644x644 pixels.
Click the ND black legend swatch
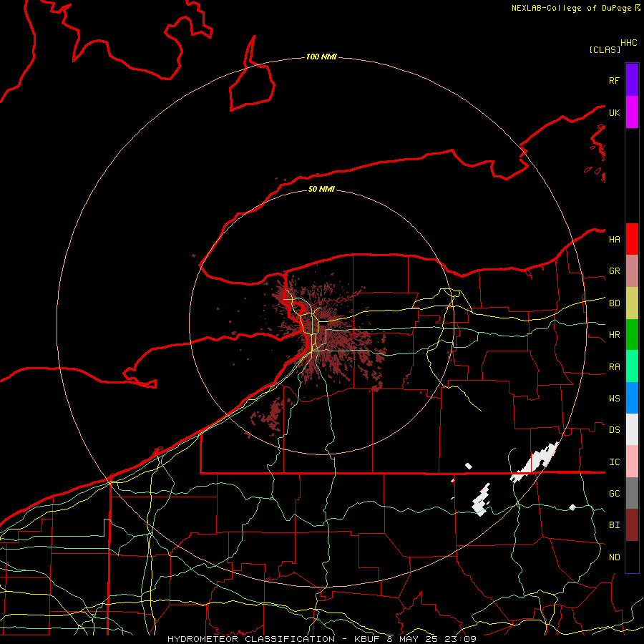click(632, 557)
